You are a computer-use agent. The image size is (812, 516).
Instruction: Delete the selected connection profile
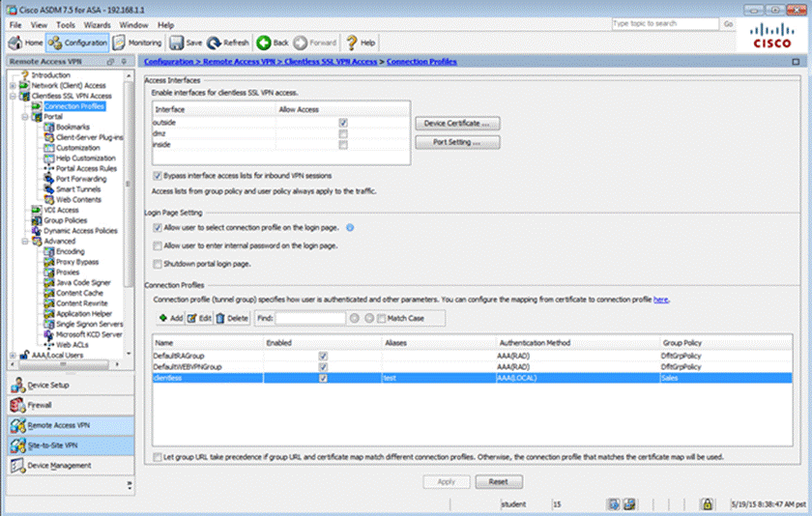[x=232, y=318]
